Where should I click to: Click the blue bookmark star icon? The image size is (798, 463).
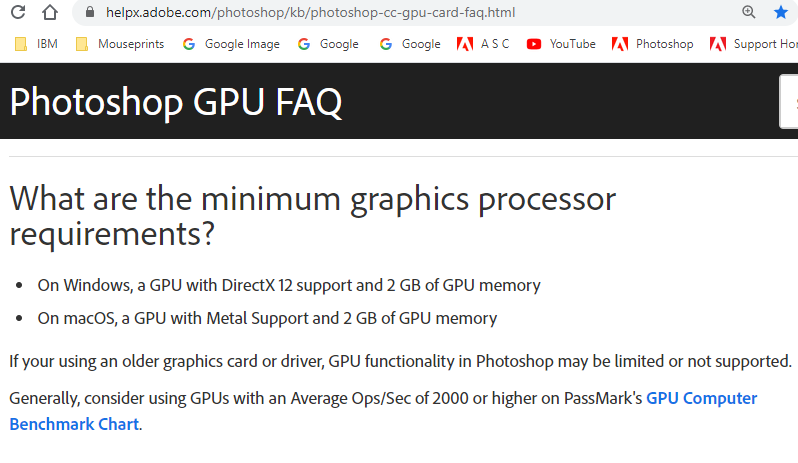tap(781, 13)
